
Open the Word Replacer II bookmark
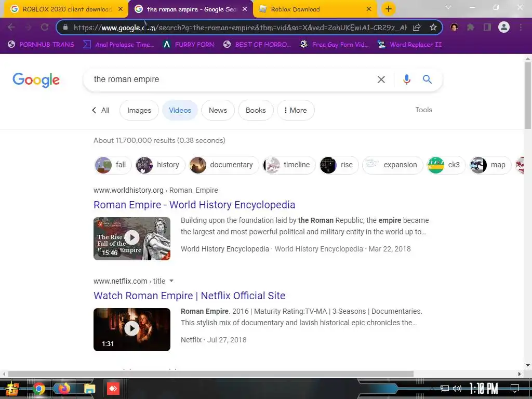[x=410, y=45]
